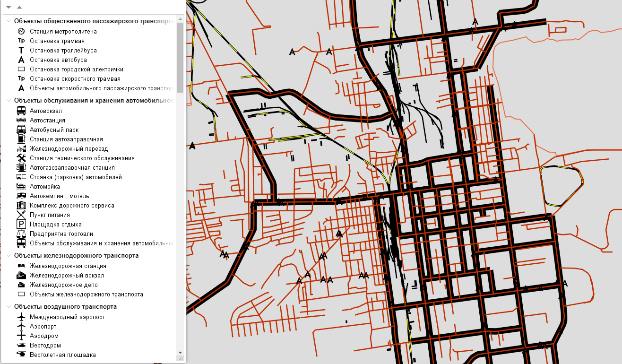The height and width of the screenshot is (364, 622).
Task: Select the Станция метрополитена legend label
Action: pos(63,31)
